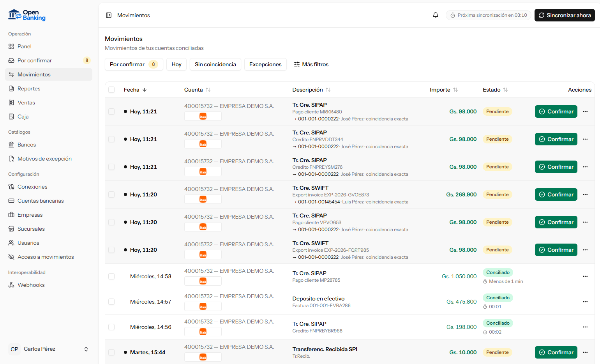The image size is (600, 364).
Task: Sort by Descripción column
Action: 311,90
